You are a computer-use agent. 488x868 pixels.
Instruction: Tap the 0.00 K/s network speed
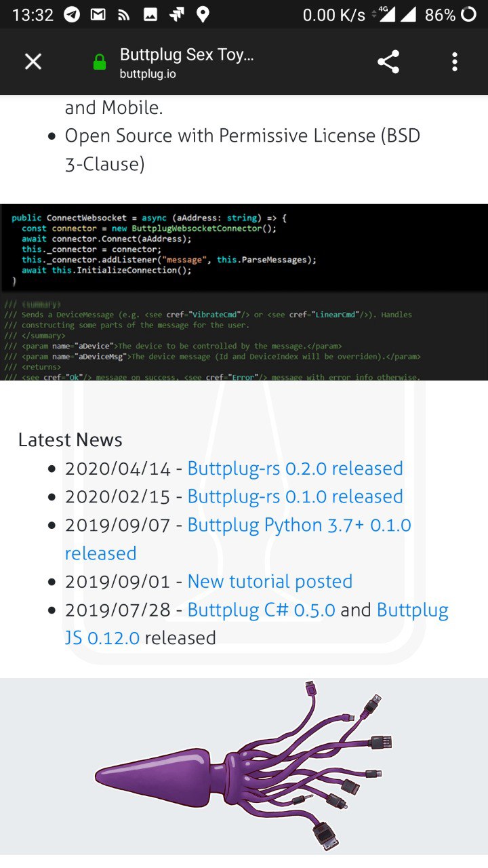[x=333, y=14]
